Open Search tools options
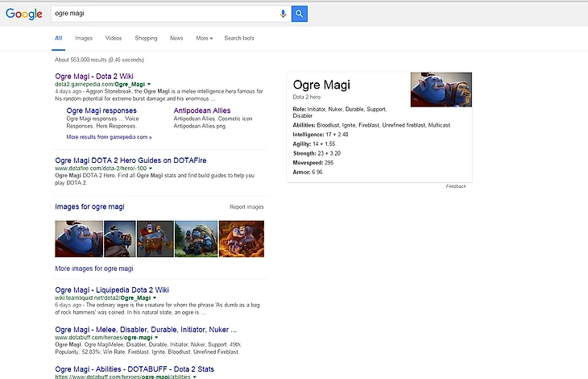588x379 pixels. 238,38
